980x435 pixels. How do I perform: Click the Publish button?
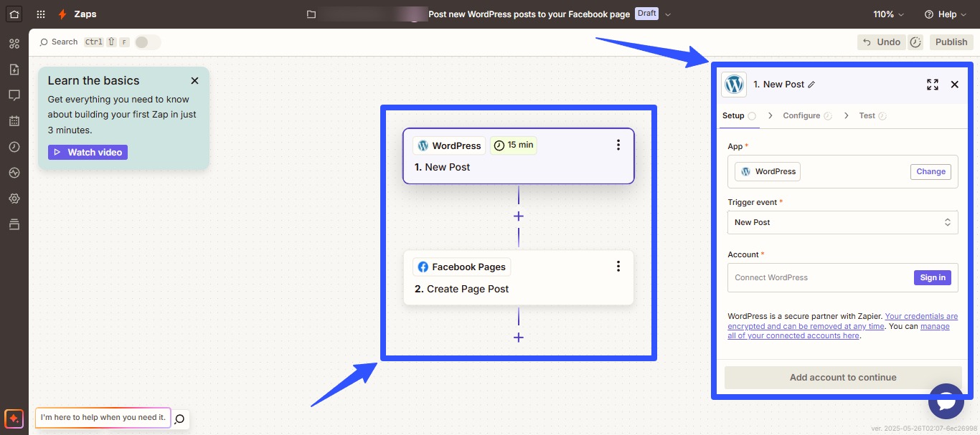click(951, 42)
